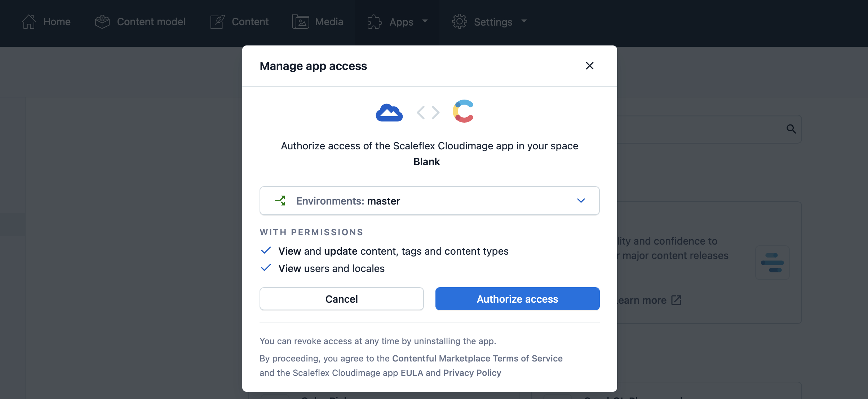Open the Environments master dropdown

(429, 201)
